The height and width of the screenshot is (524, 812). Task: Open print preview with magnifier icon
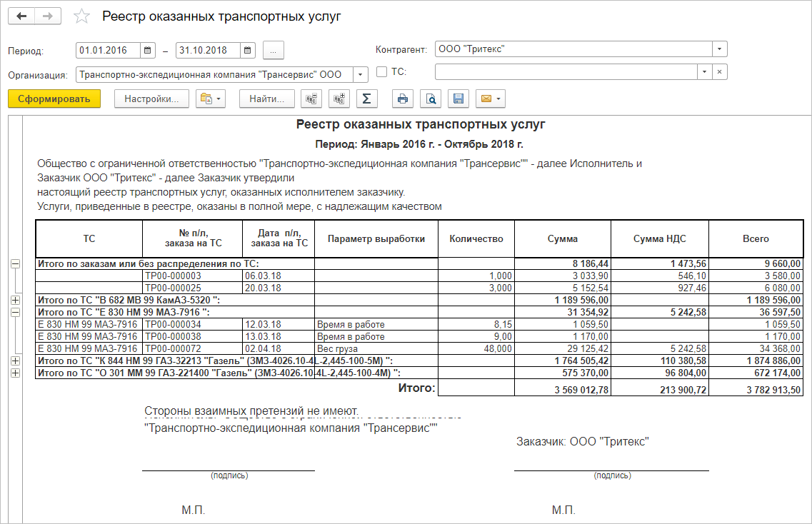[x=431, y=99]
